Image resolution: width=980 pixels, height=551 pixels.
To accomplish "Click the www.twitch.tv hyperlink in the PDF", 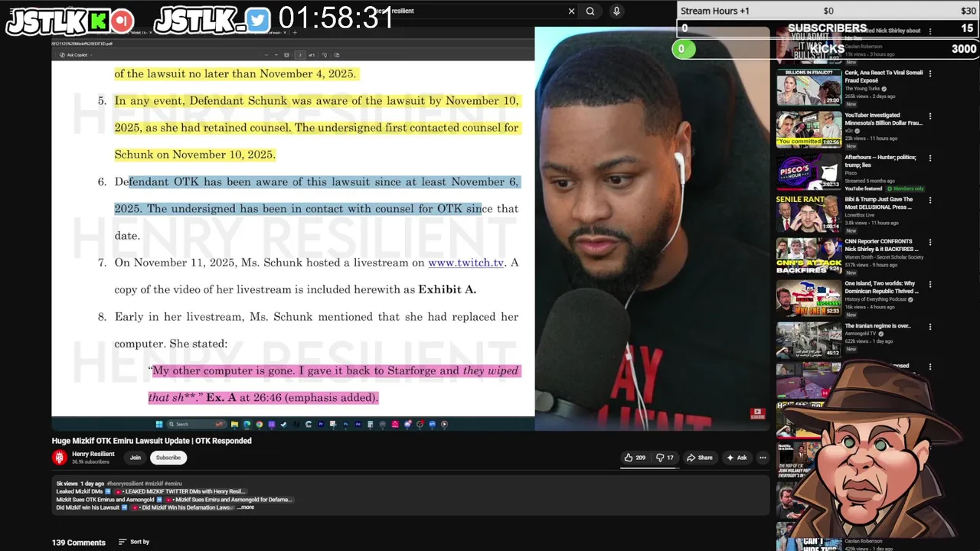I will 466,262.
